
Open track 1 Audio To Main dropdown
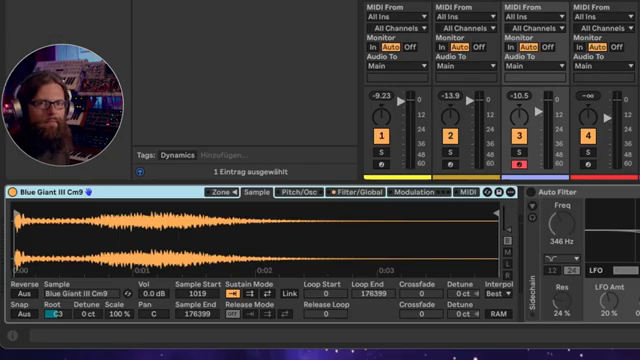point(397,66)
